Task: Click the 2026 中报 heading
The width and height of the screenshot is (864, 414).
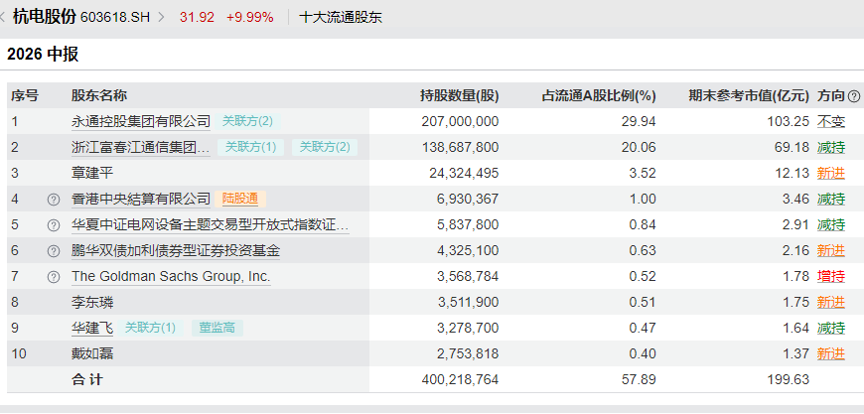Action: click(x=43, y=54)
